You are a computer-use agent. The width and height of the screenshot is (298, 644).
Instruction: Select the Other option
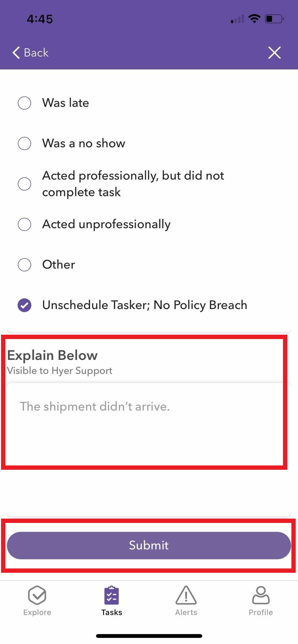[24, 265]
